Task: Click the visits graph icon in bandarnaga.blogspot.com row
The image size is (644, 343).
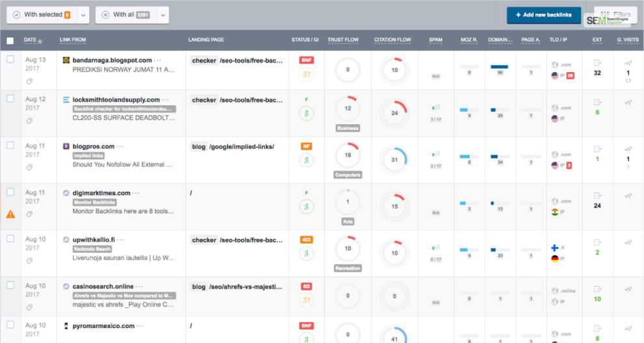Action: [628, 63]
